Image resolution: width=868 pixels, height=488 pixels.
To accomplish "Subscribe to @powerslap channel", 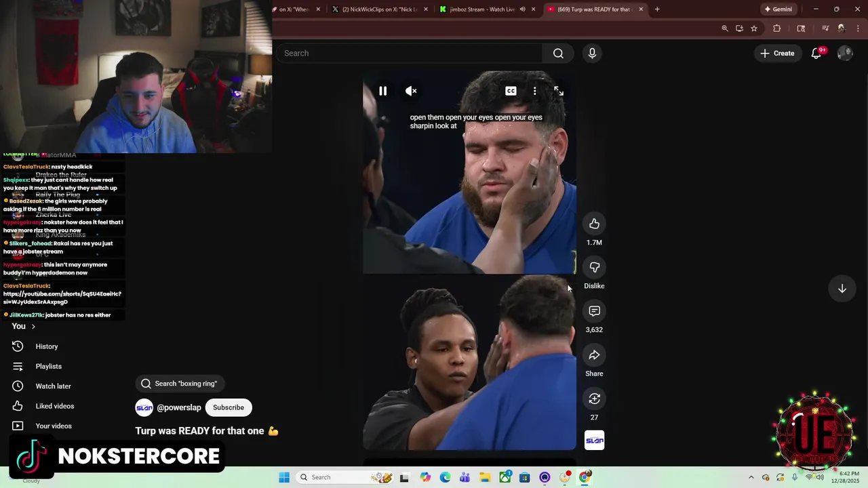I will [x=229, y=407].
